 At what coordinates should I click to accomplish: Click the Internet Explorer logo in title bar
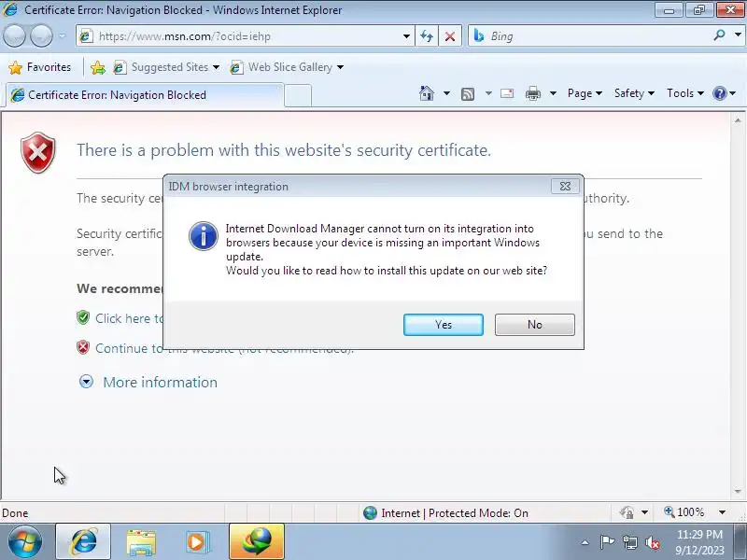10,9
